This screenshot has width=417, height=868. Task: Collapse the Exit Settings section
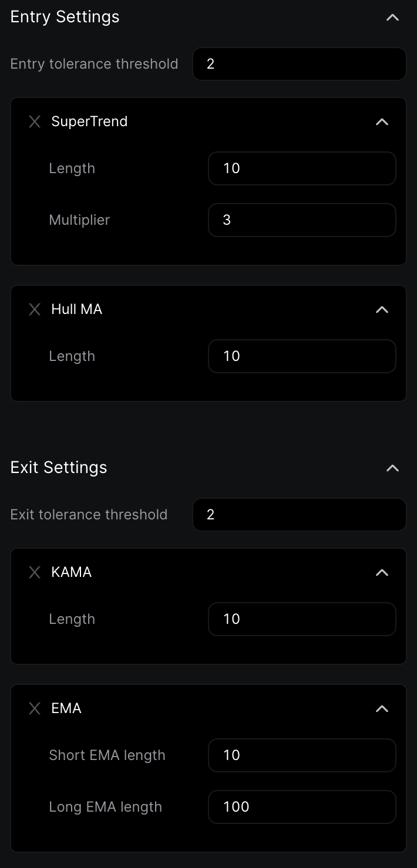392,468
